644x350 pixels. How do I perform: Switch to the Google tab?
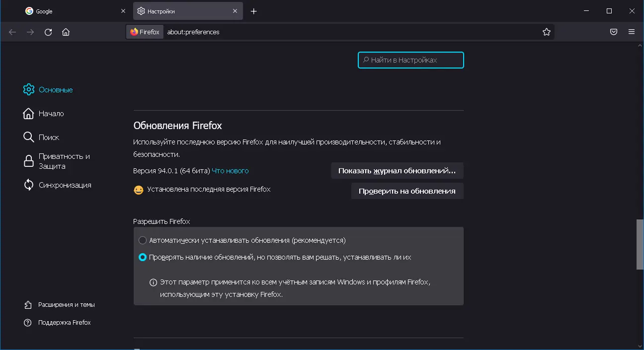click(70, 11)
